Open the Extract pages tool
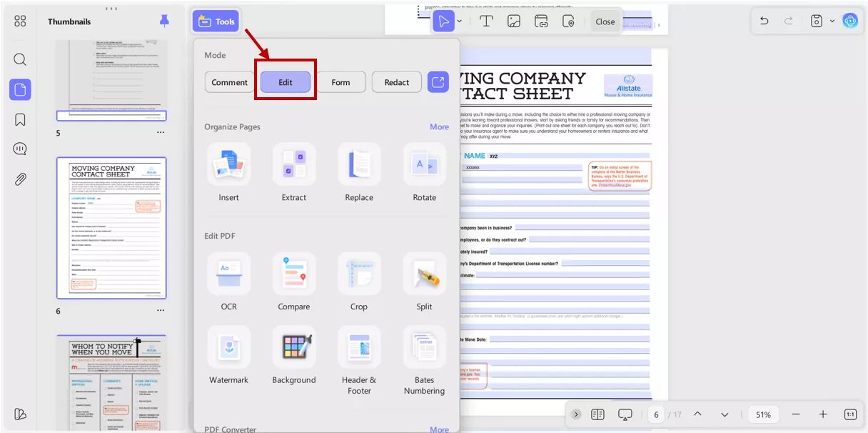868x433 pixels. click(x=294, y=172)
